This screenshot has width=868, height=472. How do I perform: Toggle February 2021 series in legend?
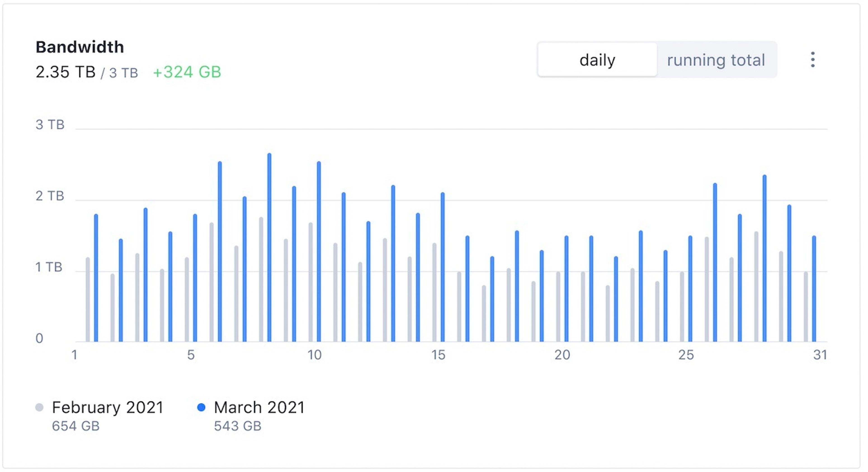[x=108, y=407]
